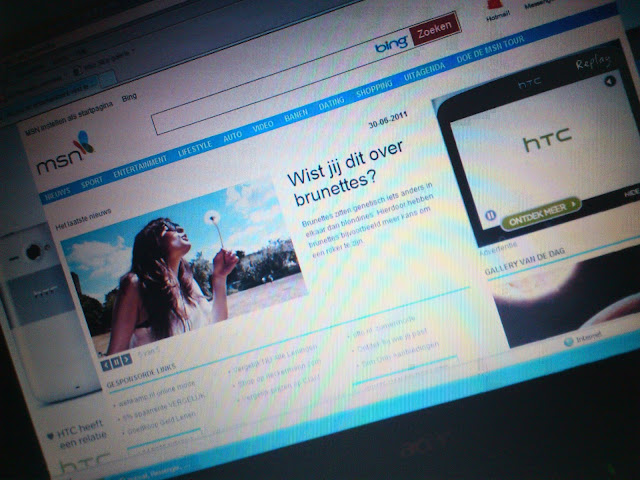Screen dimensions: 640x480
Task: Open the NIEUWS navigation tab
Action: [x=57, y=194]
